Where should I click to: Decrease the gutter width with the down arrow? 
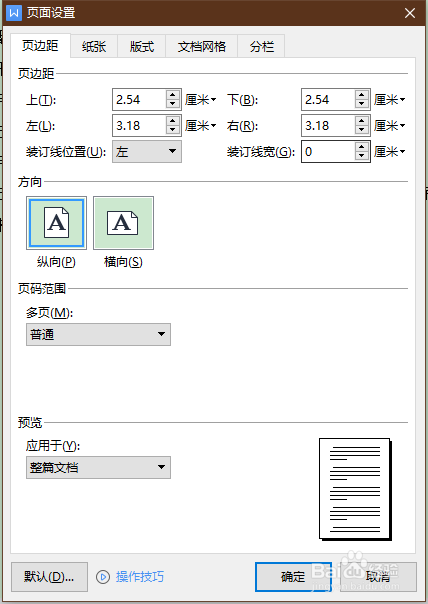click(x=361, y=156)
